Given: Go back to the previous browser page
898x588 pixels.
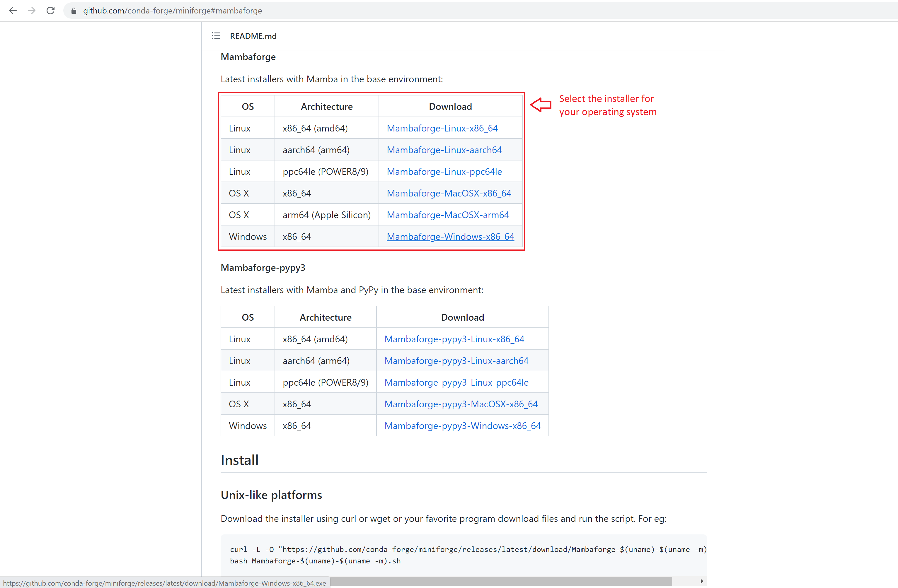Looking at the screenshot, I should pos(13,11).
